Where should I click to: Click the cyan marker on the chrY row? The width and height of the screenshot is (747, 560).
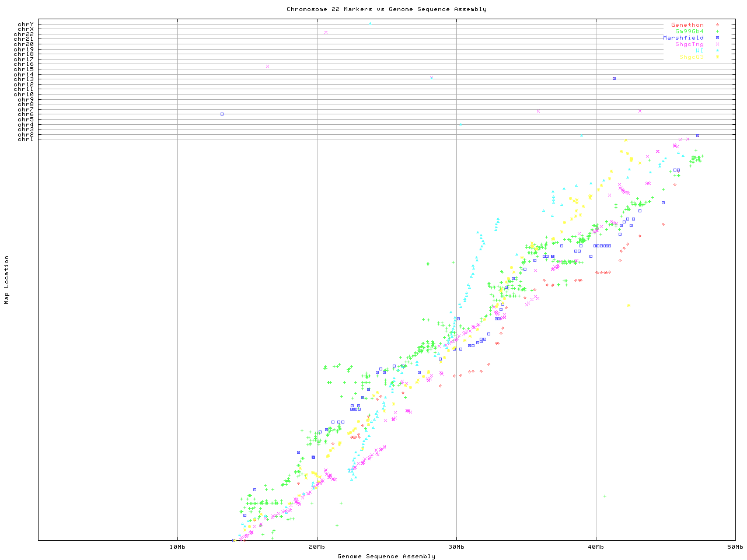[x=370, y=23]
